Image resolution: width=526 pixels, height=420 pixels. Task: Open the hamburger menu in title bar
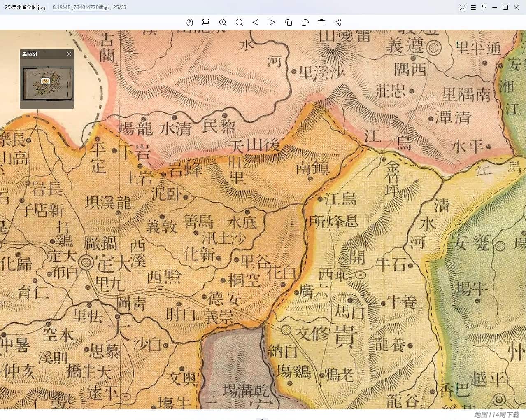473,7
